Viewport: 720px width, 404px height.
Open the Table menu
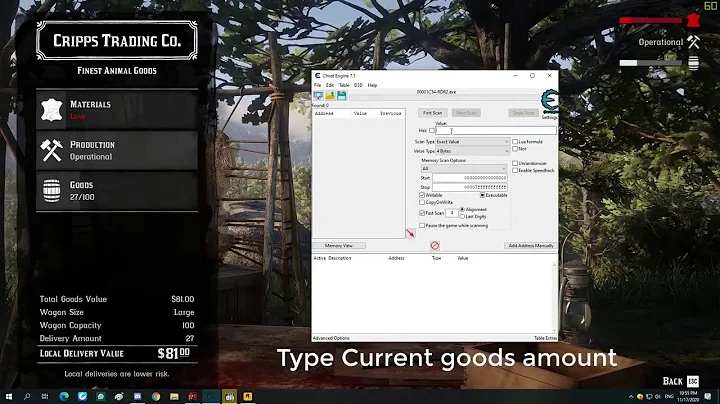[x=344, y=85]
